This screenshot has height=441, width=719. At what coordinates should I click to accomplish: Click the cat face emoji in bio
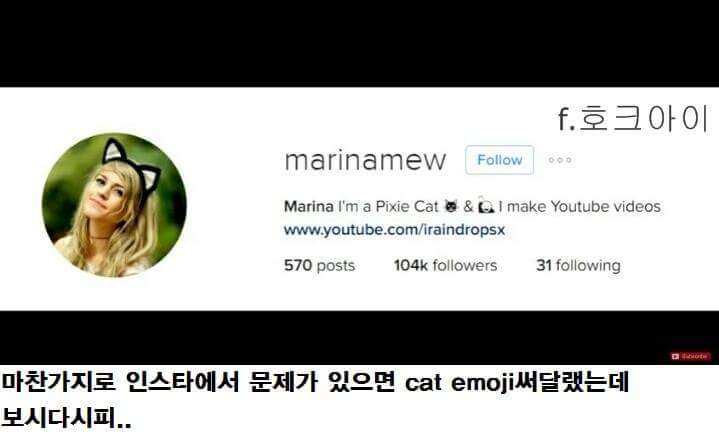[x=451, y=206]
